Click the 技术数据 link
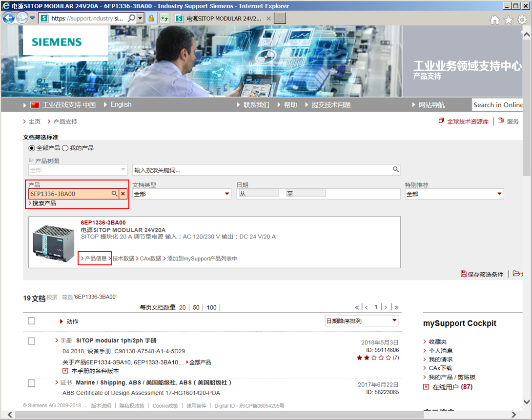Screen dimensions: 532x420 (x=123, y=259)
